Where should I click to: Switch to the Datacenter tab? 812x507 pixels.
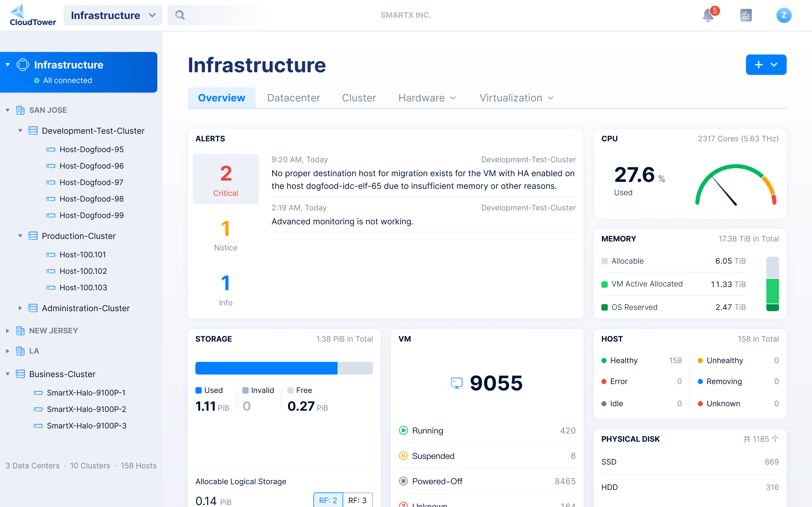point(293,98)
